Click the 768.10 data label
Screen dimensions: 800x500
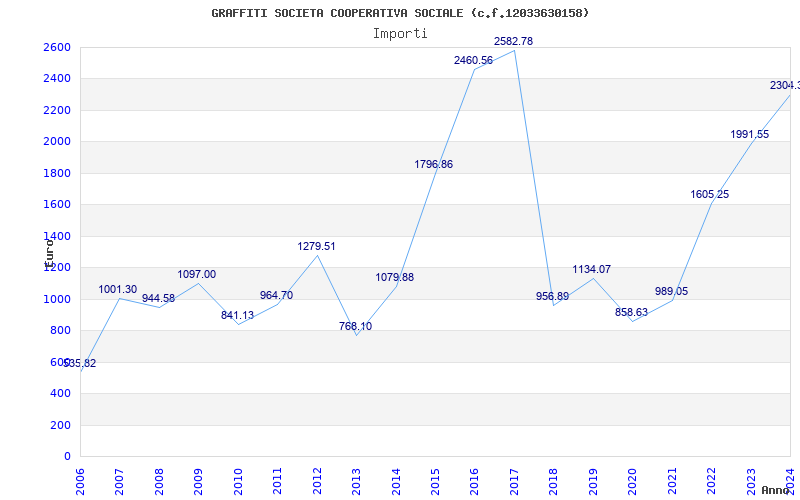[x=356, y=327]
